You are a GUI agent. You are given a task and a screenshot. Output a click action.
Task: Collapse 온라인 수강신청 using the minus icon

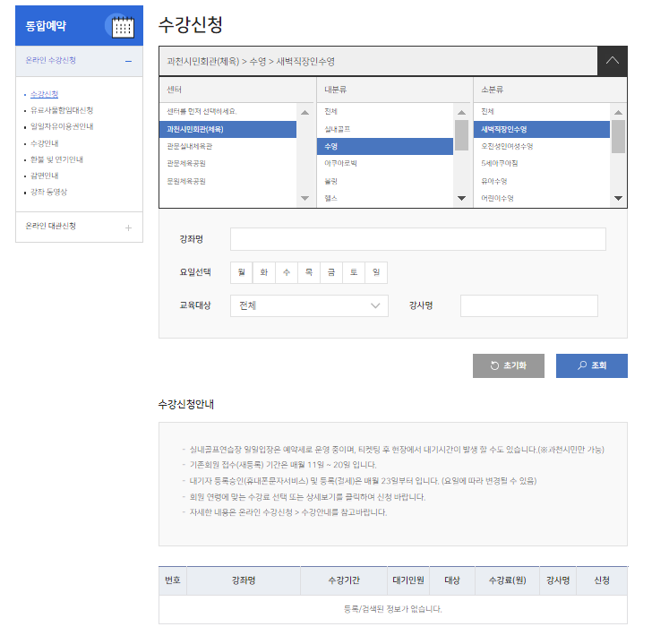coord(128,61)
